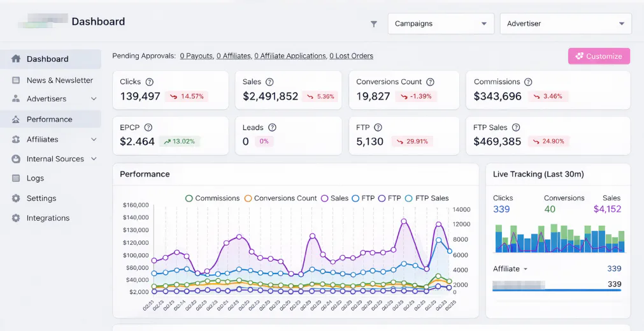Click the Affiliates sidebar icon

16,140
